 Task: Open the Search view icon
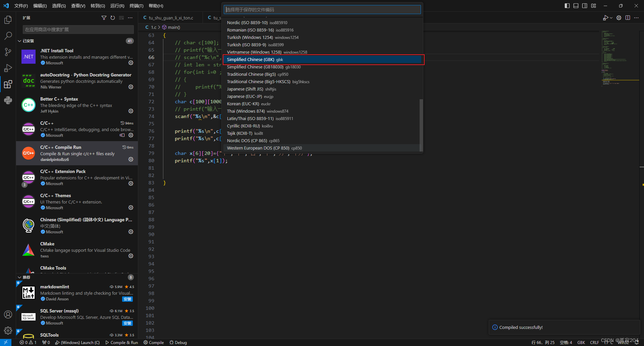click(8, 36)
